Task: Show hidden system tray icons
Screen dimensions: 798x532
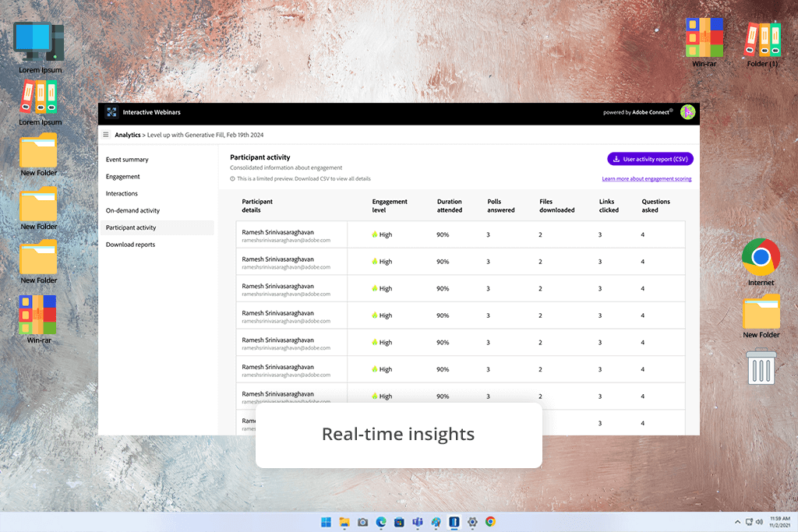Action: (738, 522)
